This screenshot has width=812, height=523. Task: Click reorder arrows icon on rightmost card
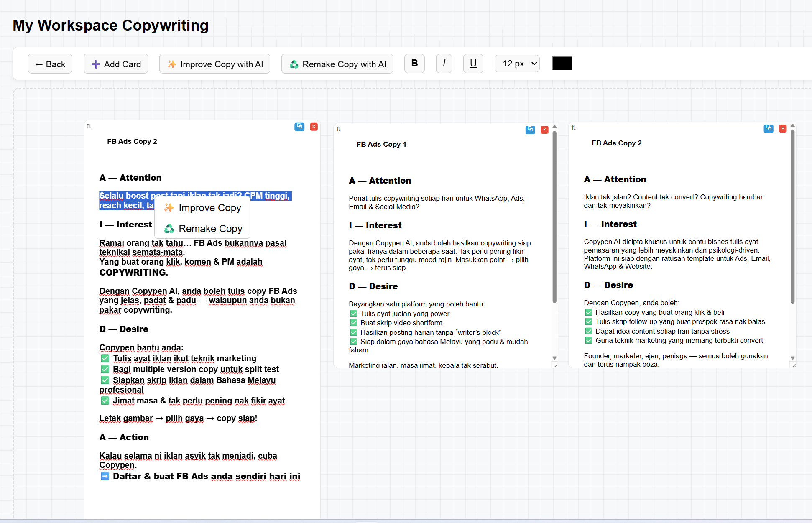574,128
